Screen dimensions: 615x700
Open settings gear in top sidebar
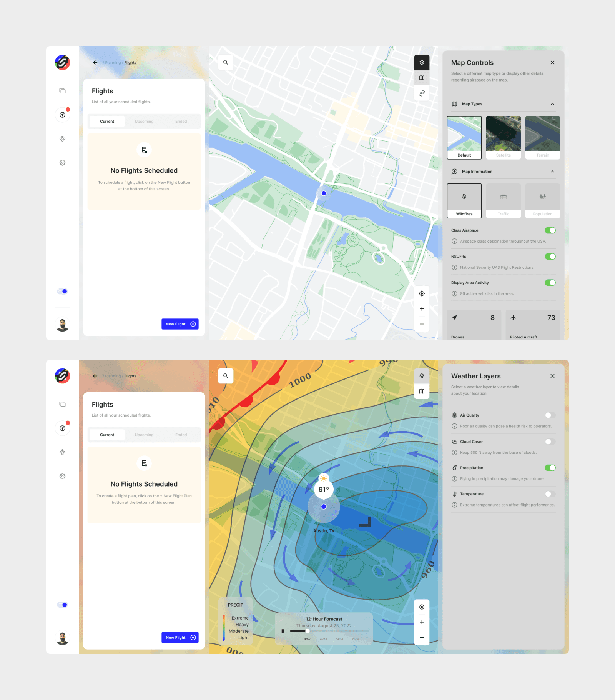(x=62, y=163)
